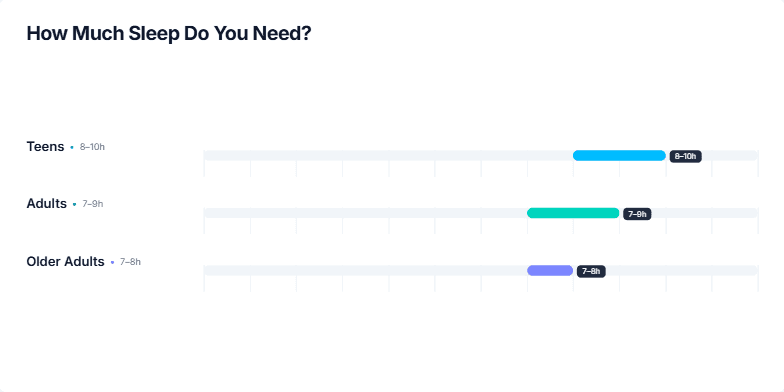Click the empty gray track left of Teens bar
Image resolution: width=784 pixels, height=392 pixels.
[388, 156]
